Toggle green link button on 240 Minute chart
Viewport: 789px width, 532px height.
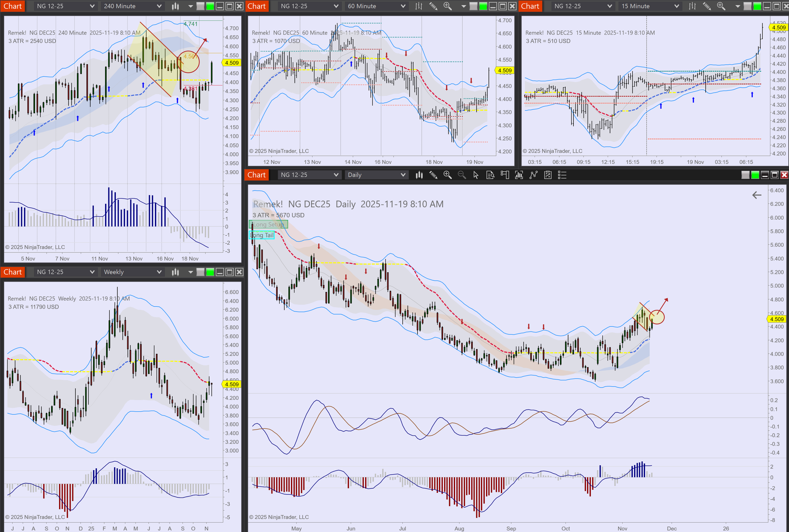(x=210, y=6)
